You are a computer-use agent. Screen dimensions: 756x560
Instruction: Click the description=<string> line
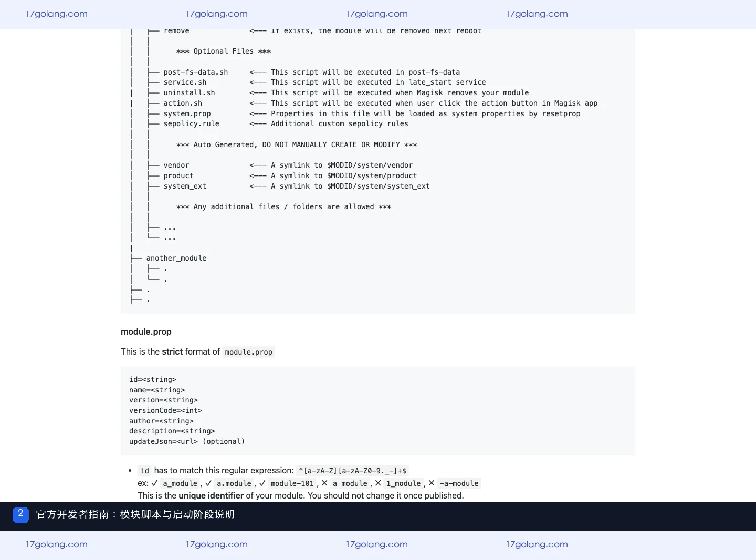pos(172,431)
